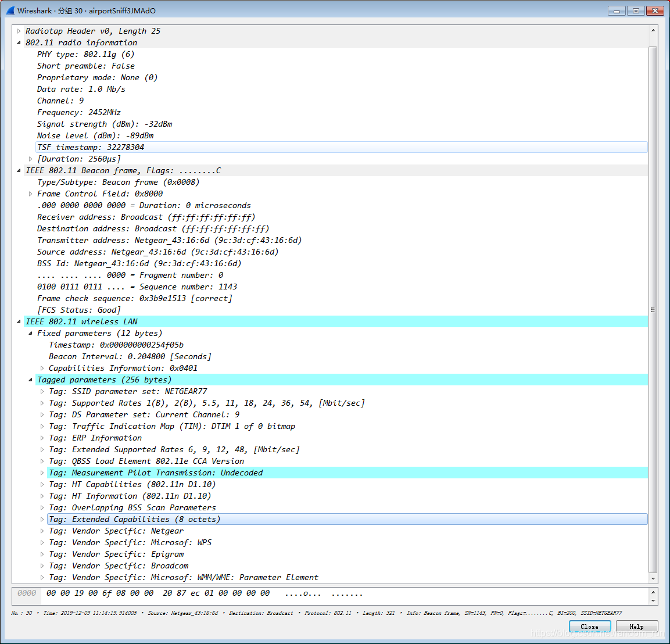
Task: Select the Frame check sequence row
Action: coord(342,298)
